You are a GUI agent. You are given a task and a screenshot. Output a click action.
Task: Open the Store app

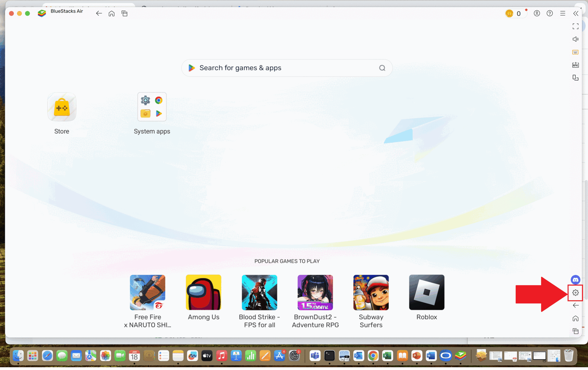pyautogui.click(x=62, y=107)
